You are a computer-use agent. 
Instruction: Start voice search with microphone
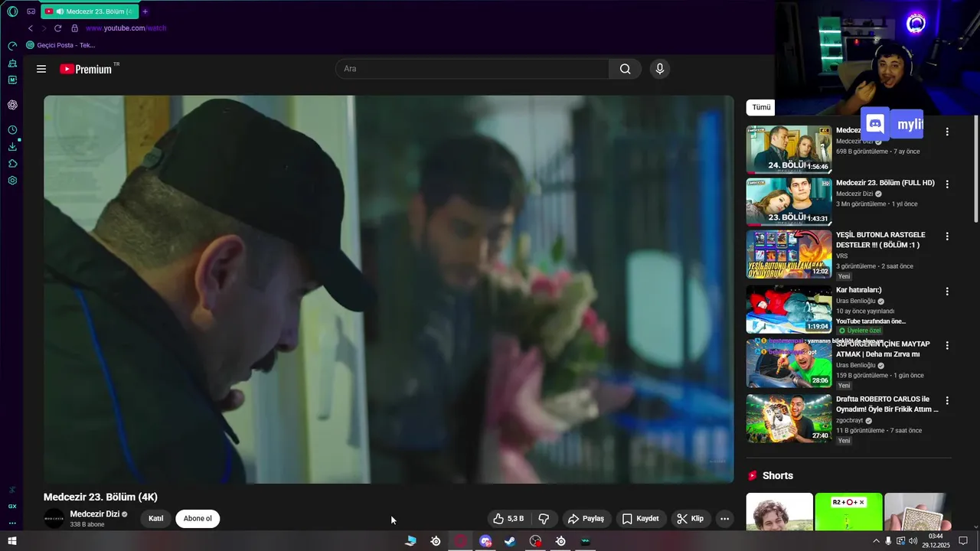660,69
